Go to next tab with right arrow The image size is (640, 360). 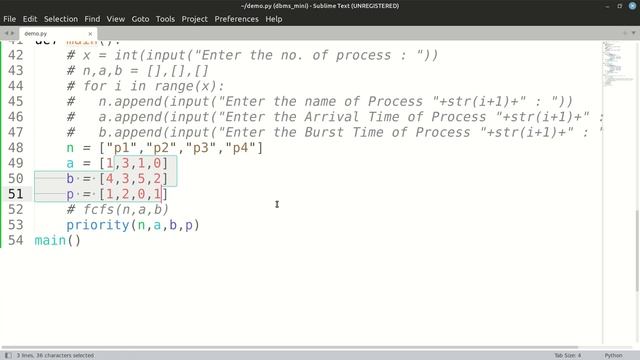click(x=12, y=33)
